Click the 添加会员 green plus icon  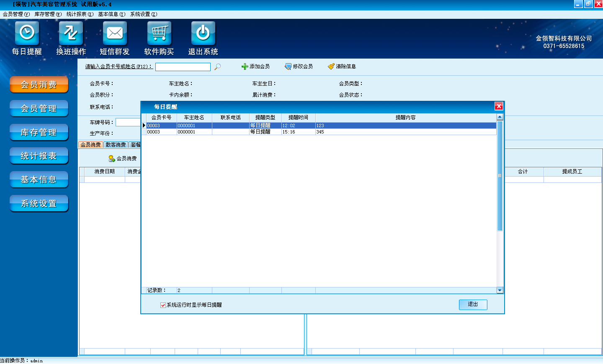[245, 67]
